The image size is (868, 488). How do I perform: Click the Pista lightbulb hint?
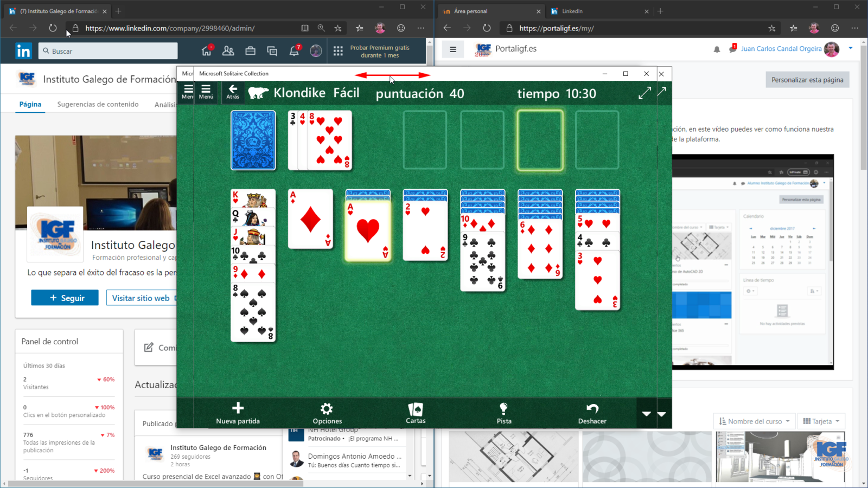pos(503,409)
